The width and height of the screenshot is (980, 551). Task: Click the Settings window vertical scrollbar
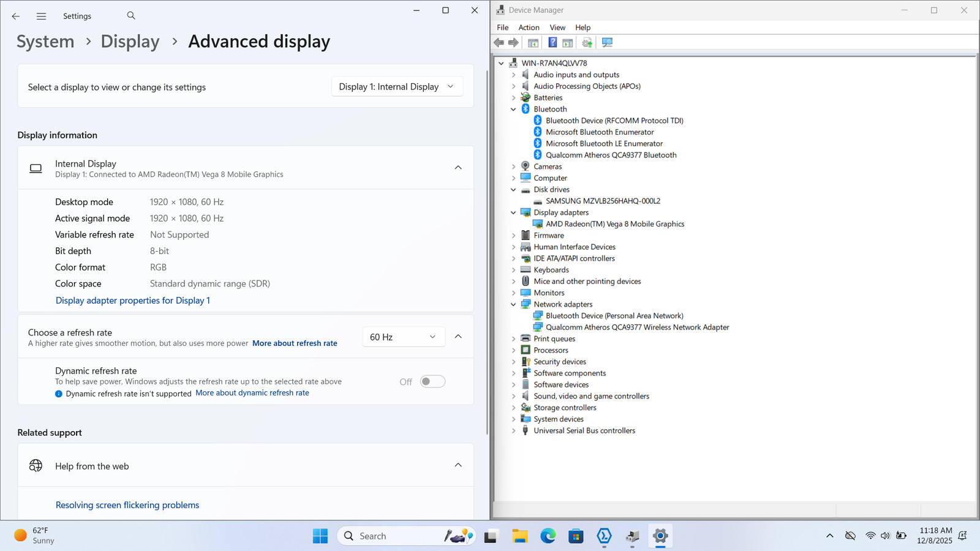coord(487,251)
